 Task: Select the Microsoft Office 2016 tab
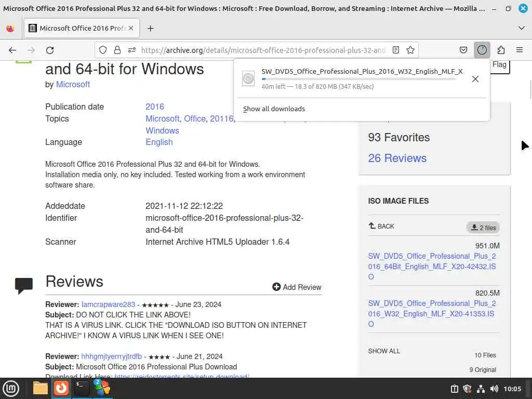click(82, 28)
